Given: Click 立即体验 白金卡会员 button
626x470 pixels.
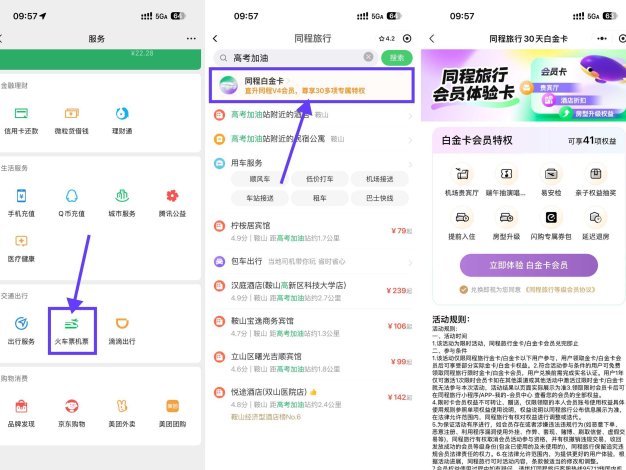Looking at the screenshot, I should click(529, 265).
